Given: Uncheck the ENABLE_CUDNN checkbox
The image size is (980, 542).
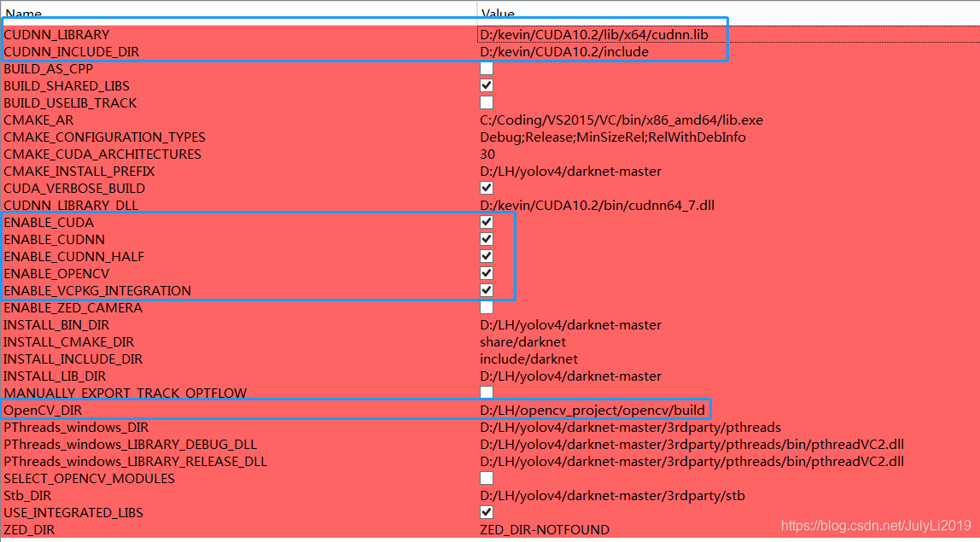Looking at the screenshot, I should point(487,239).
